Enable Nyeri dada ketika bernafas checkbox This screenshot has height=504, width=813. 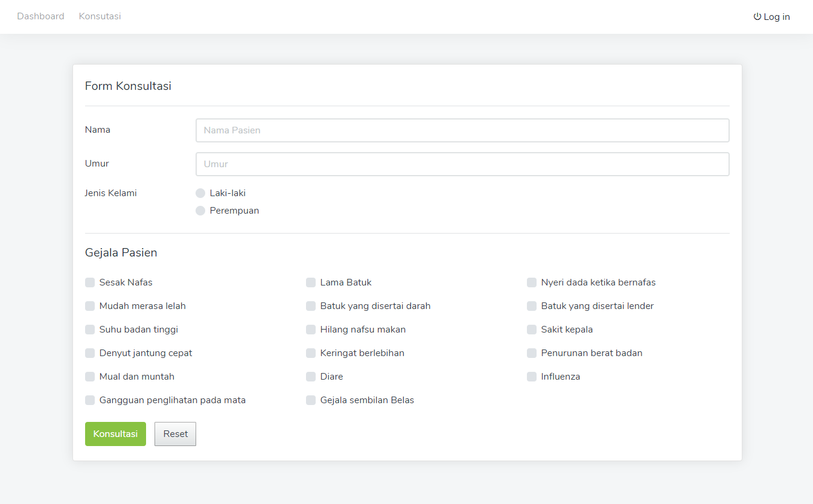(532, 282)
